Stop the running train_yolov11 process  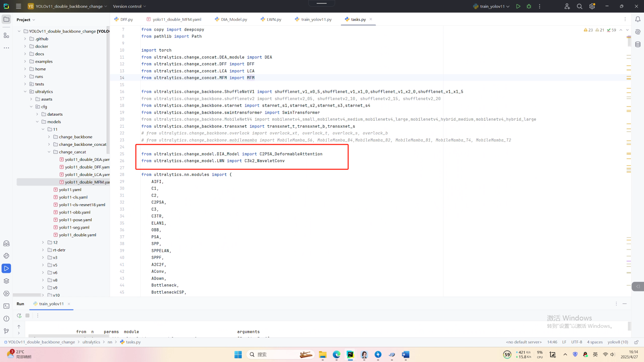click(x=28, y=315)
